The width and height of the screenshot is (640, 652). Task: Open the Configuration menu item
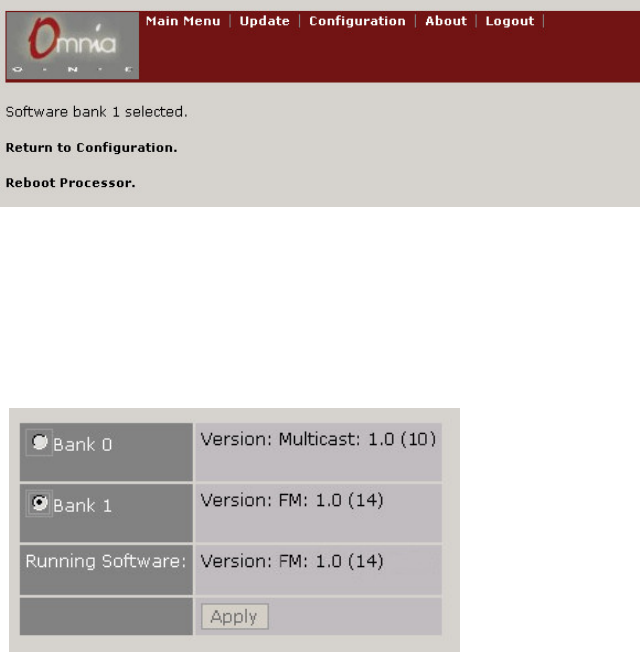357,21
